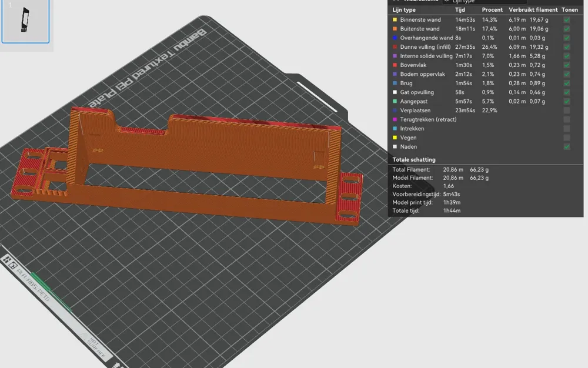Enable Terugtrekken (retract) display
This screenshot has height=368, width=588.
pos(567,119)
